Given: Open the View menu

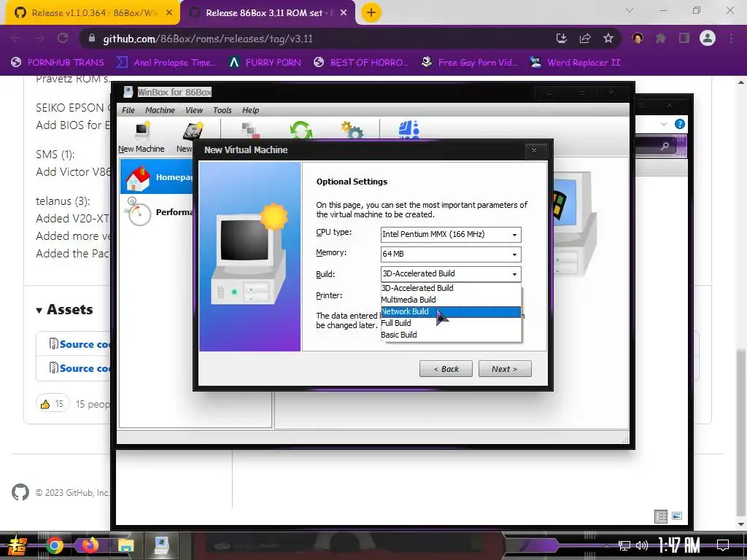Looking at the screenshot, I should pyautogui.click(x=194, y=110).
